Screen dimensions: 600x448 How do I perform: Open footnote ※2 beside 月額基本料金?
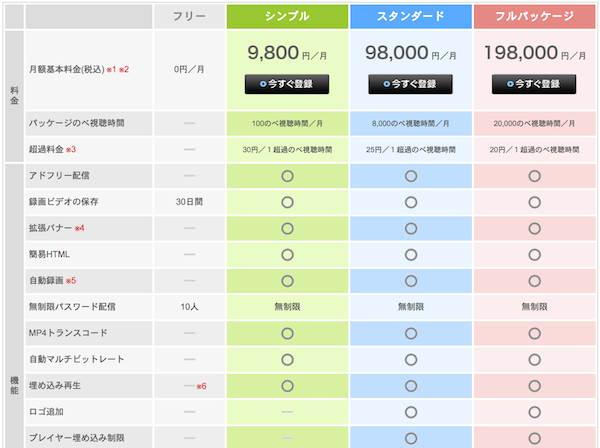coord(125,69)
